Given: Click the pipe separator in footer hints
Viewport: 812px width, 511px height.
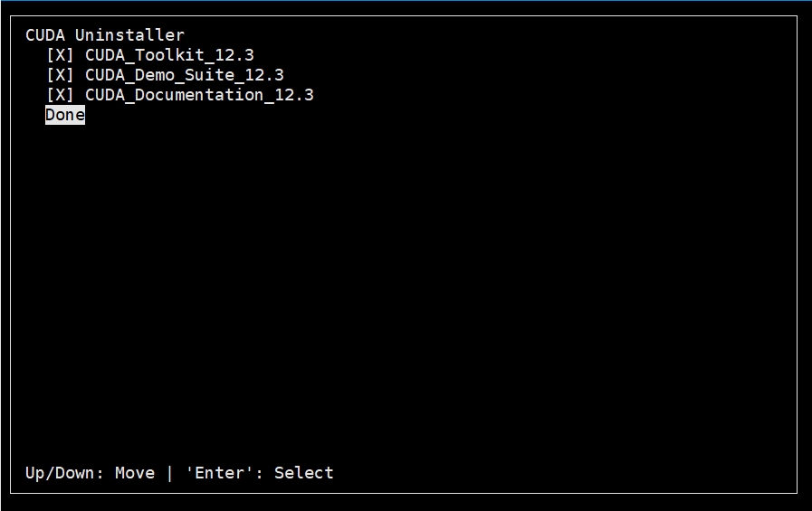Looking at the screenshot, I should (x=169, y=473).
